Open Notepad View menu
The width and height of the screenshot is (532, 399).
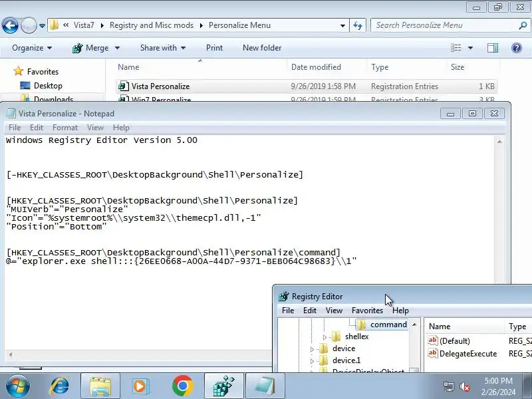[95, 128]
